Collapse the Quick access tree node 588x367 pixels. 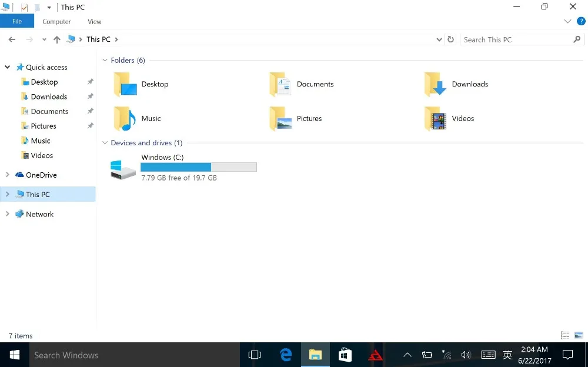pyautogui.click(x=7, y=67)
